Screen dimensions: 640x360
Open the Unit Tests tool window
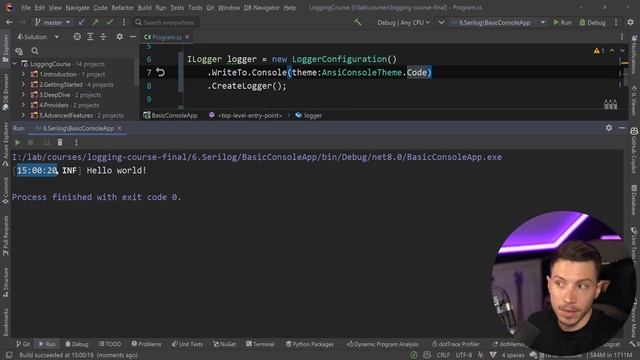pyautogui.click(x=187, y=344)
